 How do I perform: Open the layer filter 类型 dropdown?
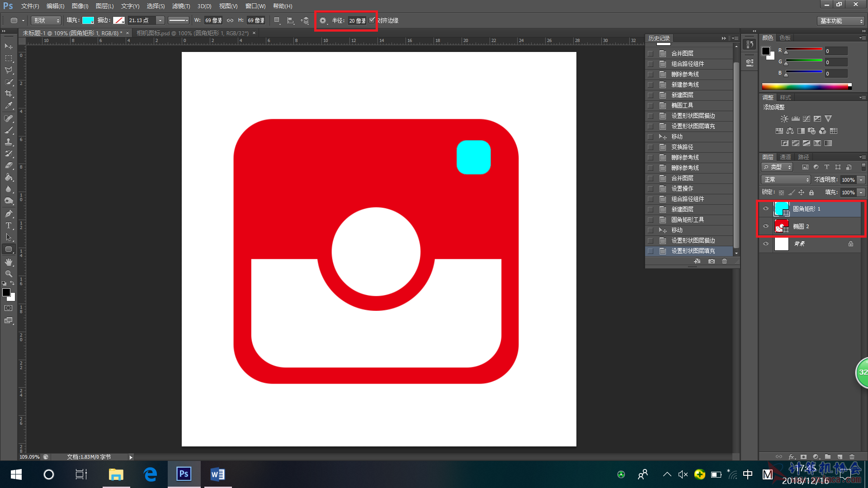(x=777, y=167)
